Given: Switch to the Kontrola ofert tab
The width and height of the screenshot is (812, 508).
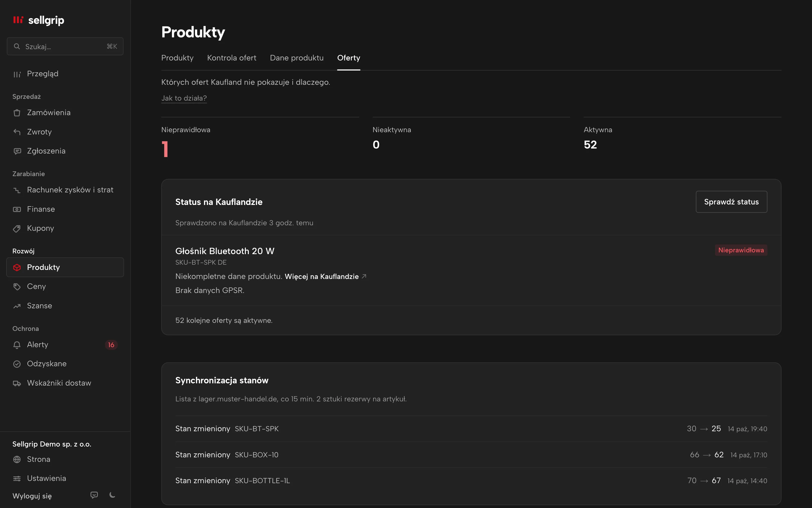Looking at the screenshot, I should [232, 58].
